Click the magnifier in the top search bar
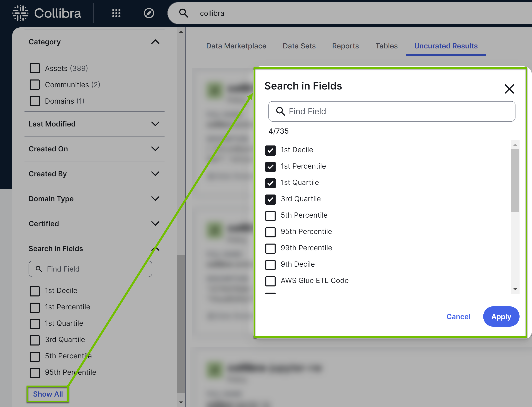Image resolution: width=532 pixels, height=407 pixels. pyautogui.click(x=184, y=13)
